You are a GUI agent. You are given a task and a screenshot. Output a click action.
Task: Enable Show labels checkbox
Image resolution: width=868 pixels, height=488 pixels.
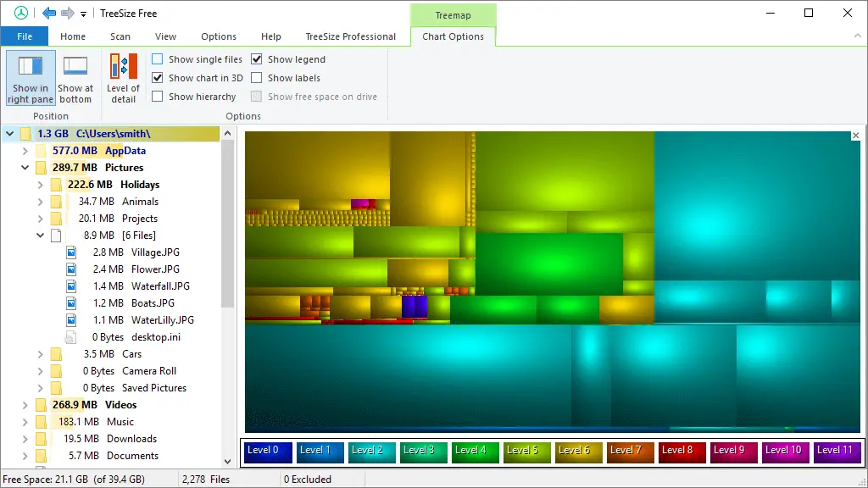point(257,78)
